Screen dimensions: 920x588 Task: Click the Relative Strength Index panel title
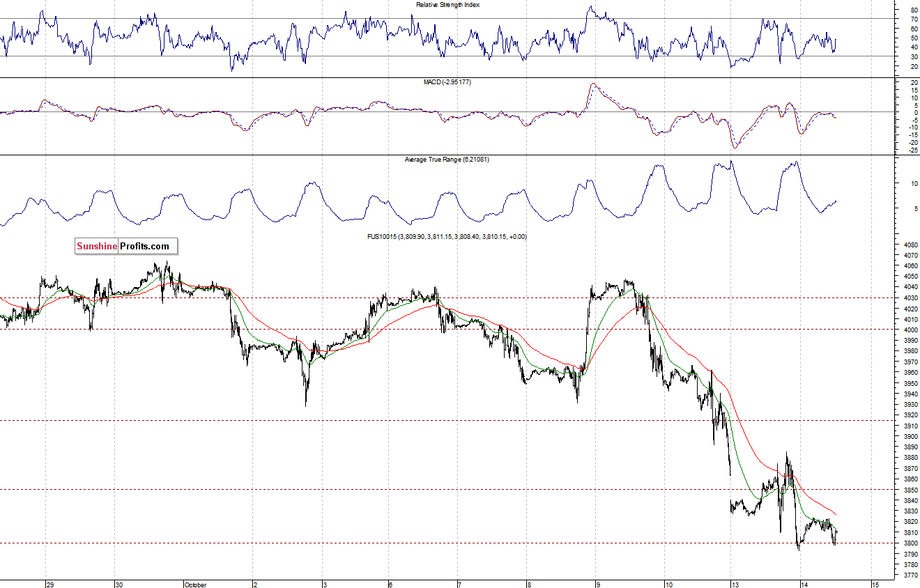[x=447, y=5]
